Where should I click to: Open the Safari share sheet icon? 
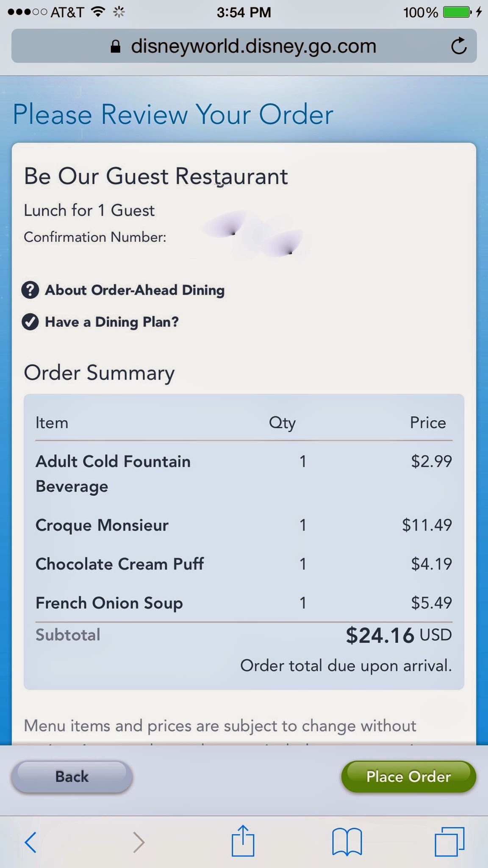[x=243, y=841]
